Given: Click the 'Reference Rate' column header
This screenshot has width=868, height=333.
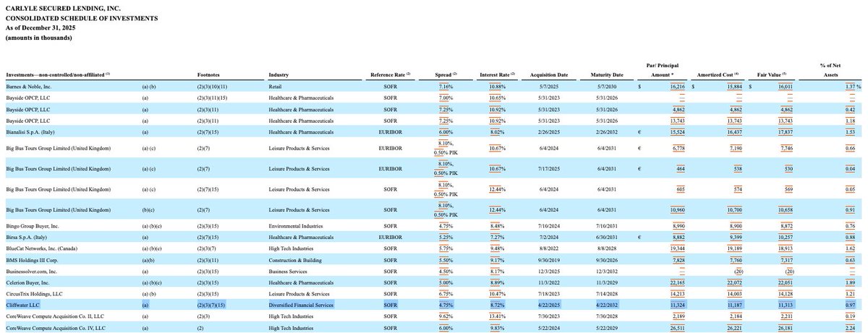Looking at the screenshot, I should point(391,75).
